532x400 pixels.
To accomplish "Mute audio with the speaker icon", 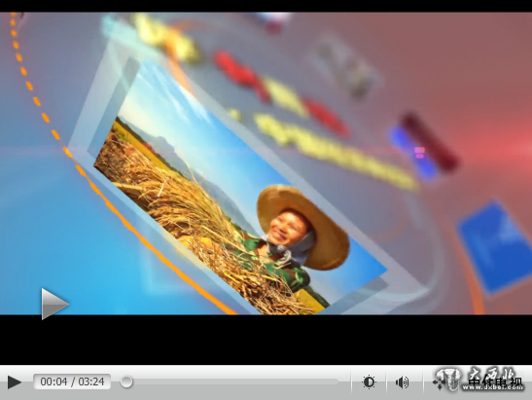I will pyautogui.click(x=402, y=382).
